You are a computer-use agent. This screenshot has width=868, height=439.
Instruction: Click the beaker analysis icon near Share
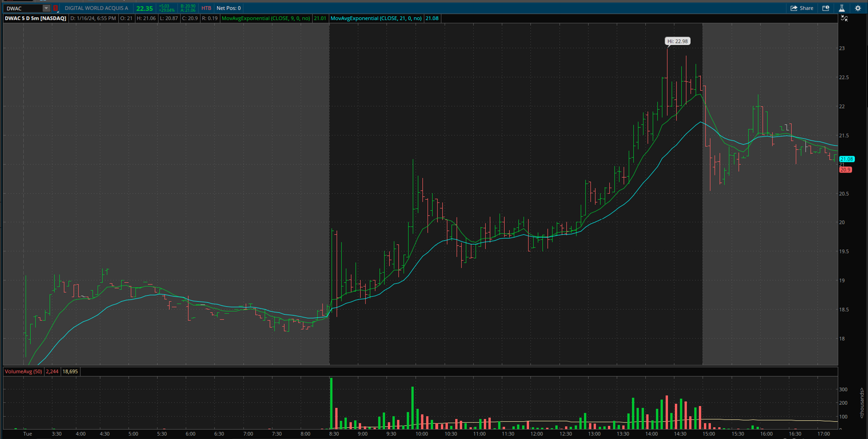pyautogui.click(x=842, y=8)
